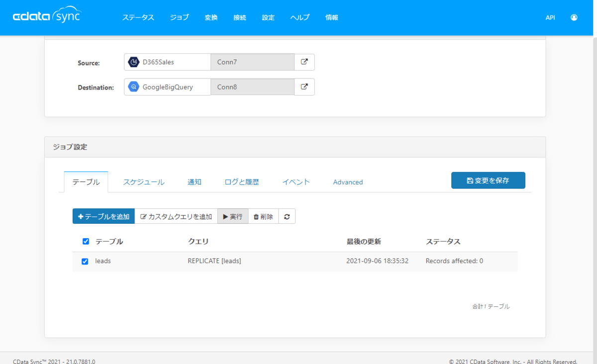Click the REPLICATE [leads] query text

[214, 261]
